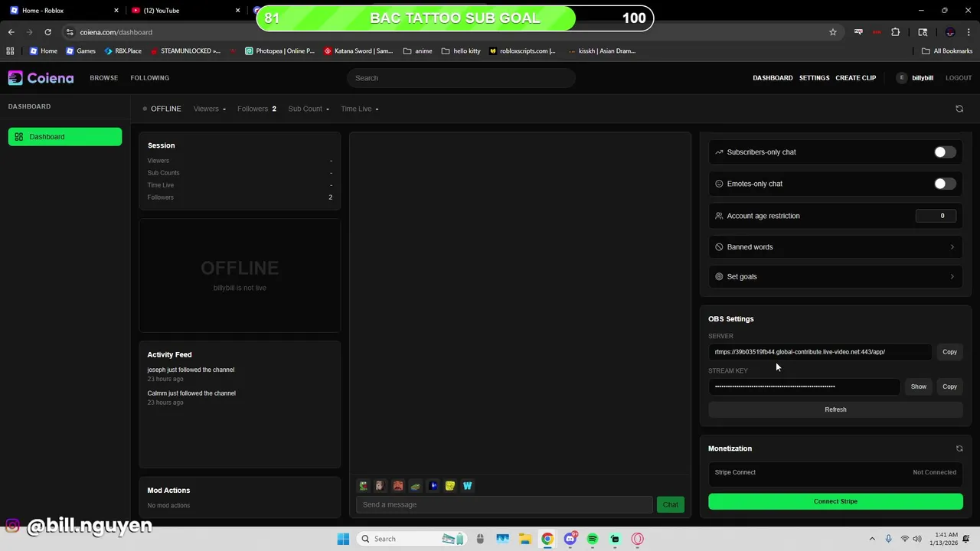This screenshot has height=551, width=980.
Task: Open the Chrome extensions puzzle icon
Action: tap(895, 32)
